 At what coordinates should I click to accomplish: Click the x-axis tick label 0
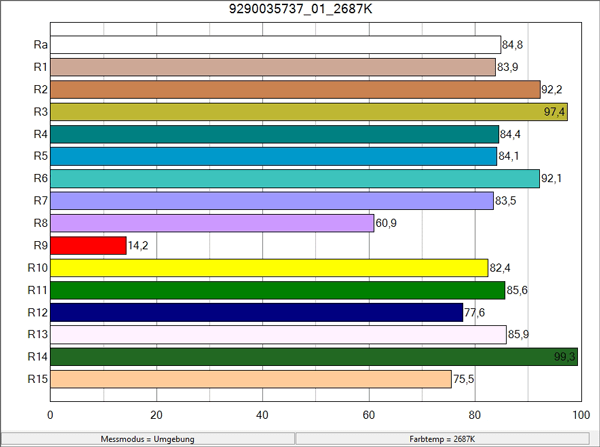pos(50,415)
